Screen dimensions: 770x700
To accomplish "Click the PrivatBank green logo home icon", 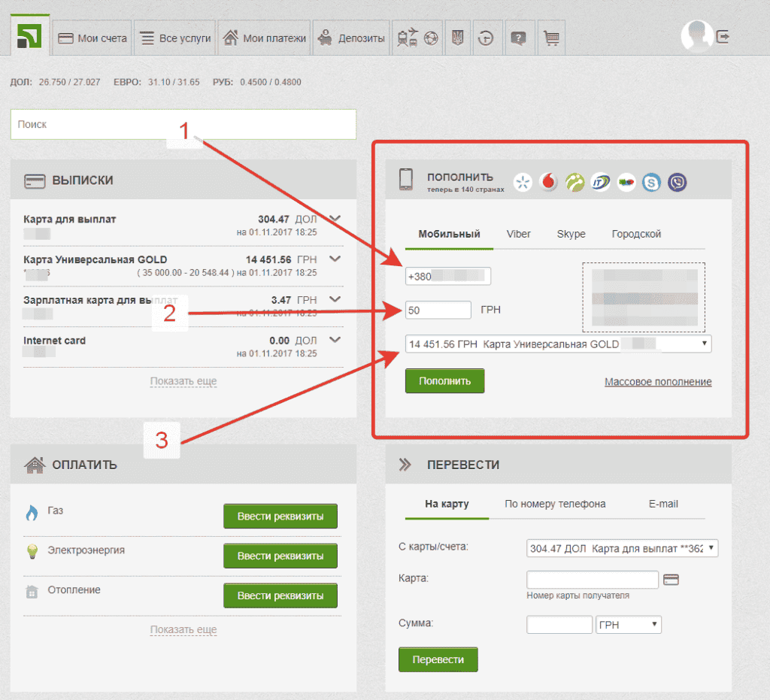I will pos(30,37).
